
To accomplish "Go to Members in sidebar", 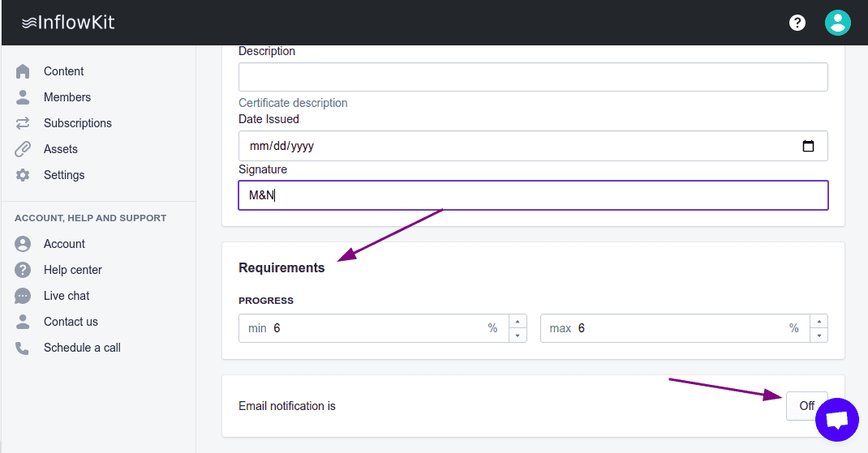I will point(67,97).
